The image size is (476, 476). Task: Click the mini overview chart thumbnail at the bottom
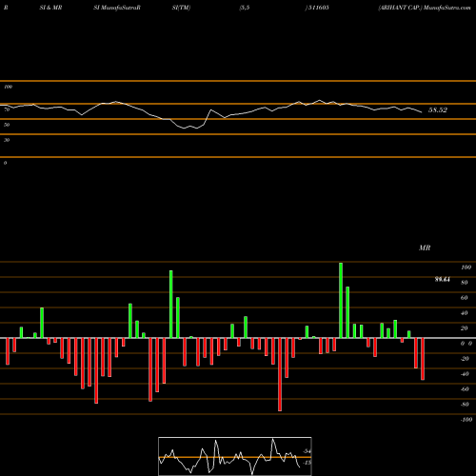click(235, 456)
